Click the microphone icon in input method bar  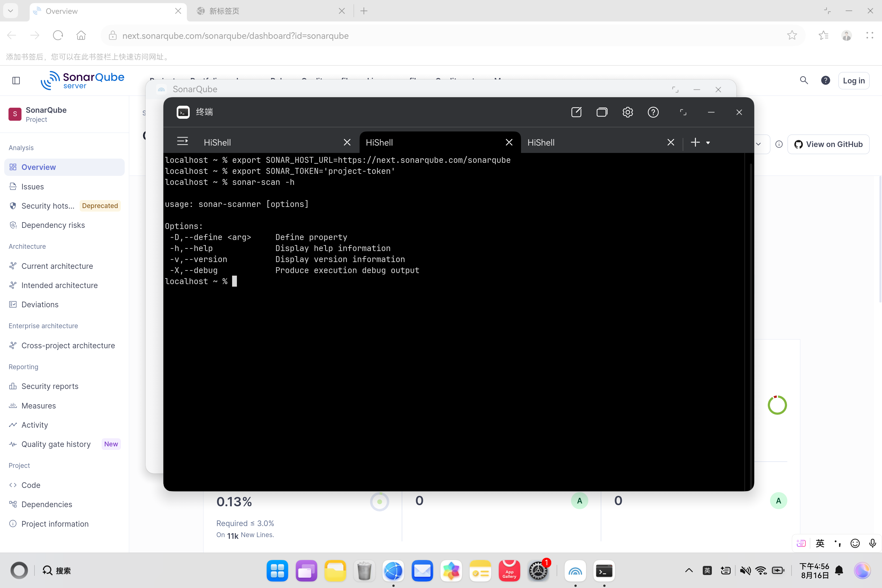tap(873, 543)
